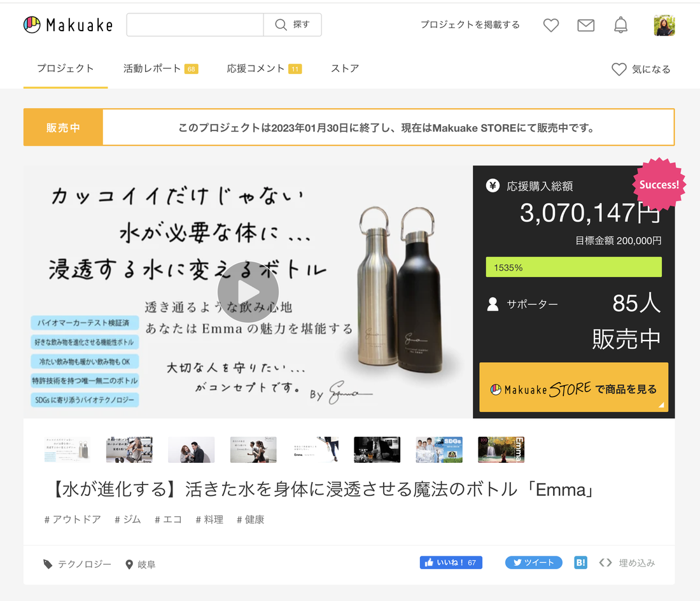Open the ストア tab

(x=344, y=67)
